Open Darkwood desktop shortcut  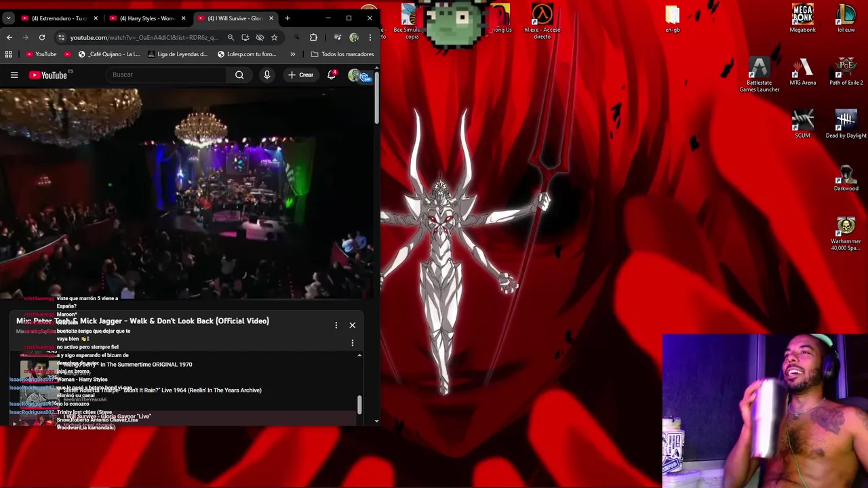(846, 178)
